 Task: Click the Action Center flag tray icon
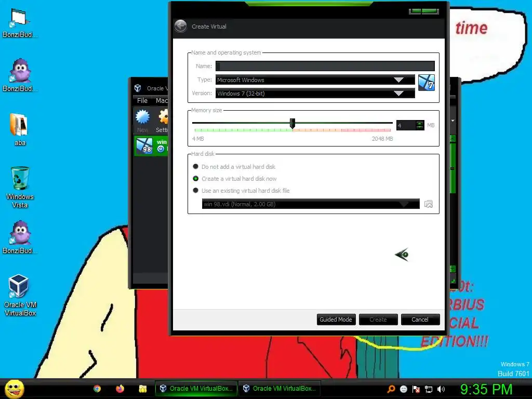[416, 389]
